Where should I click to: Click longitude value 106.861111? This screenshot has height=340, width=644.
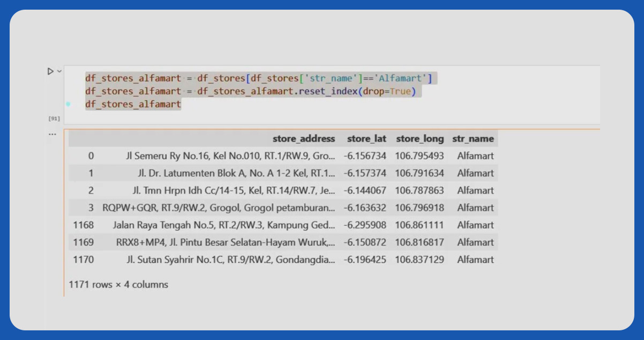click(420, 225)
